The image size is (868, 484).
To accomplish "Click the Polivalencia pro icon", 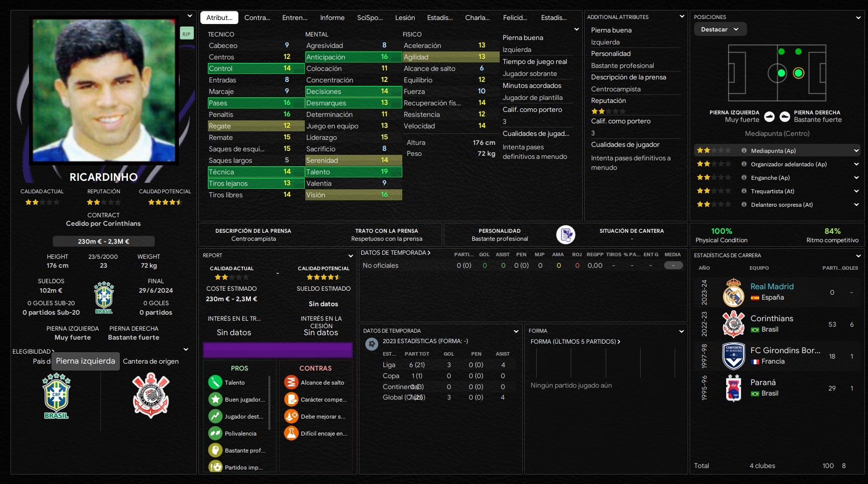I will coord(215,434).
